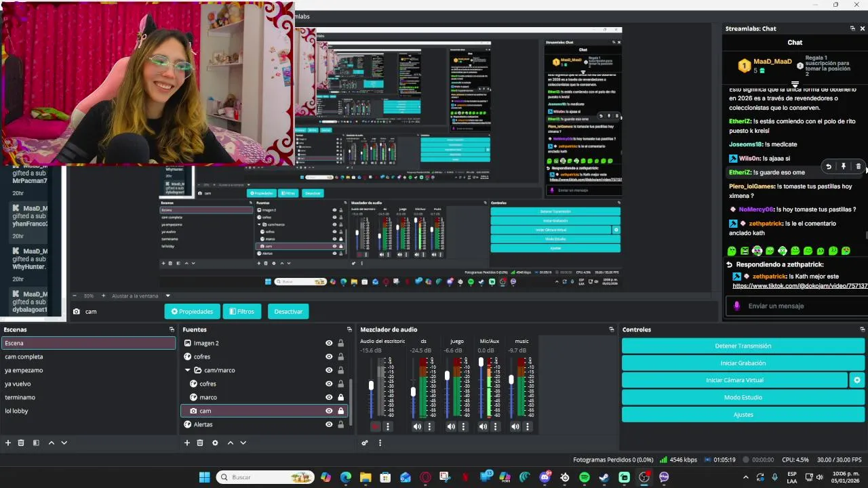Undock the Controles panel
Image resolution: width=868 pixels, height=488 pixels.
861,329
